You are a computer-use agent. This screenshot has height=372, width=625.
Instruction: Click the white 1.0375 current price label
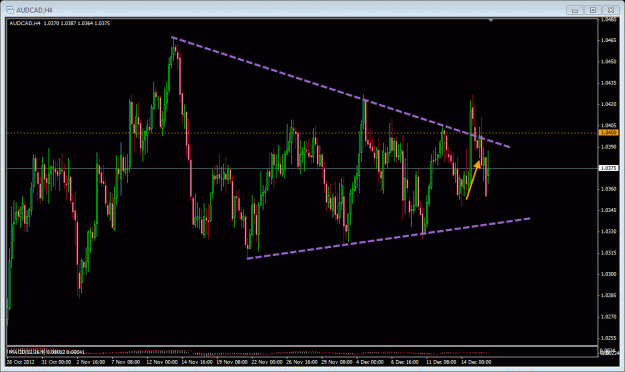point(609,168)
